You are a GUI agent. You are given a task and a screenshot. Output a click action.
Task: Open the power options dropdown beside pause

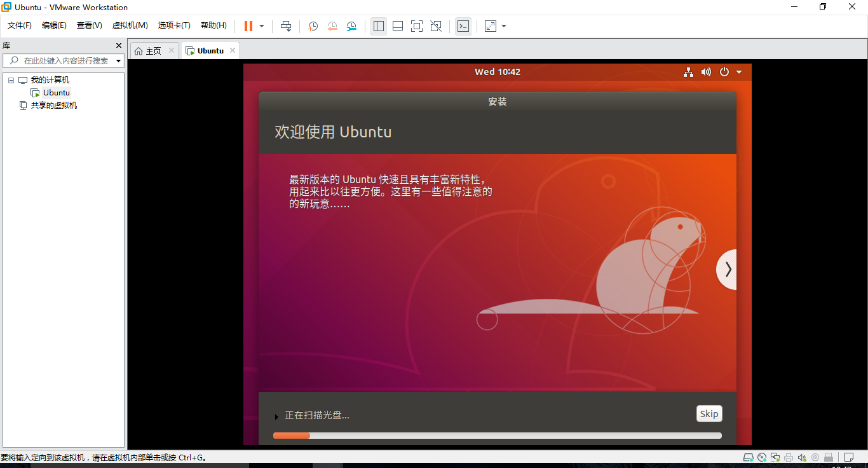(262, 26)
